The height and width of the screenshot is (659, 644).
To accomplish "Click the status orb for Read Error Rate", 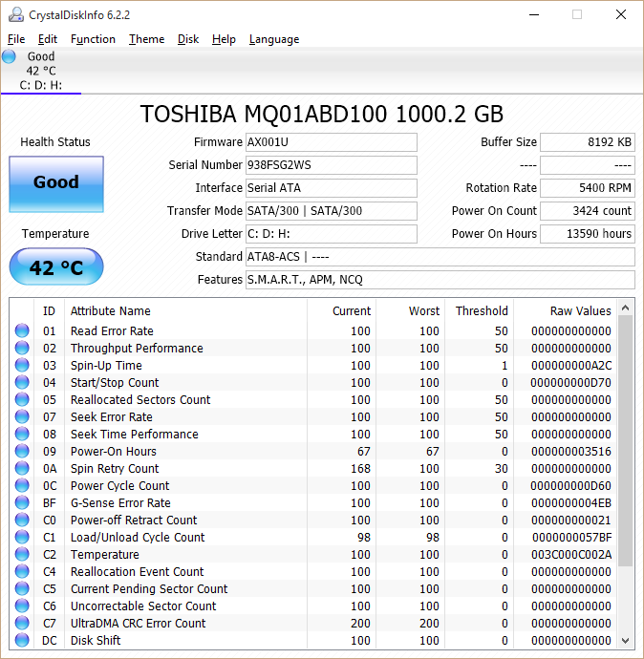I will [x=22, y=330].
